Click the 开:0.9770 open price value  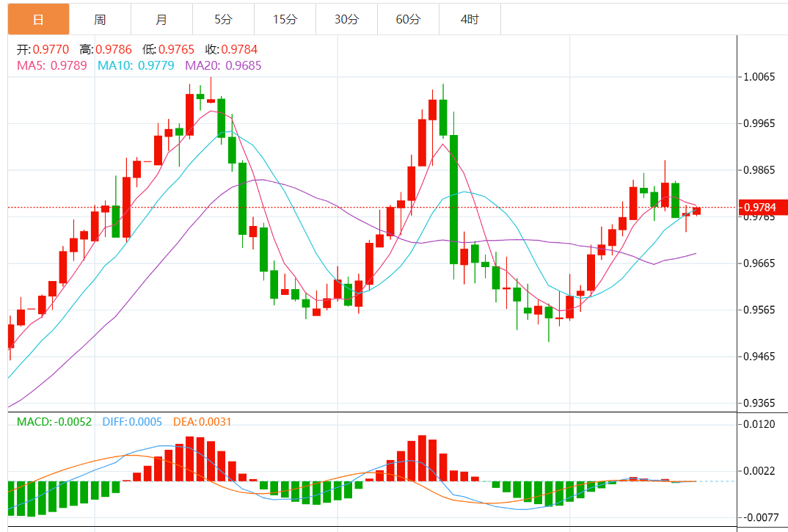click(x=43, y=49)
